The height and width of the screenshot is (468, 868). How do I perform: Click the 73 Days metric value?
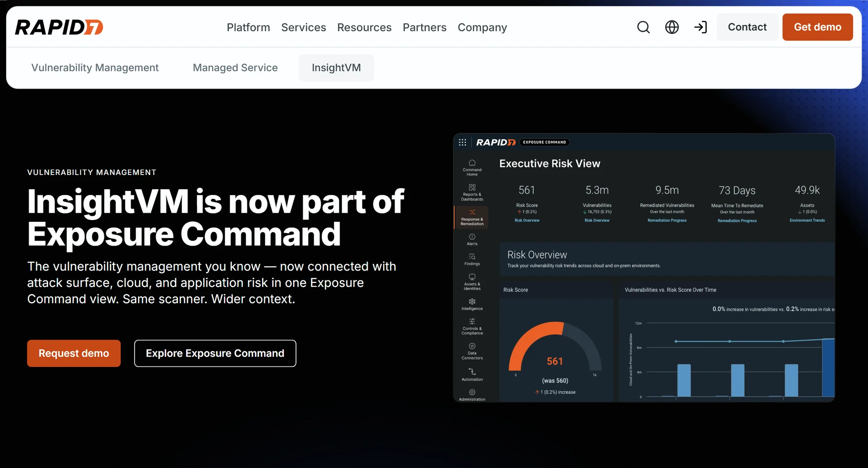click(x=737, y=191)
